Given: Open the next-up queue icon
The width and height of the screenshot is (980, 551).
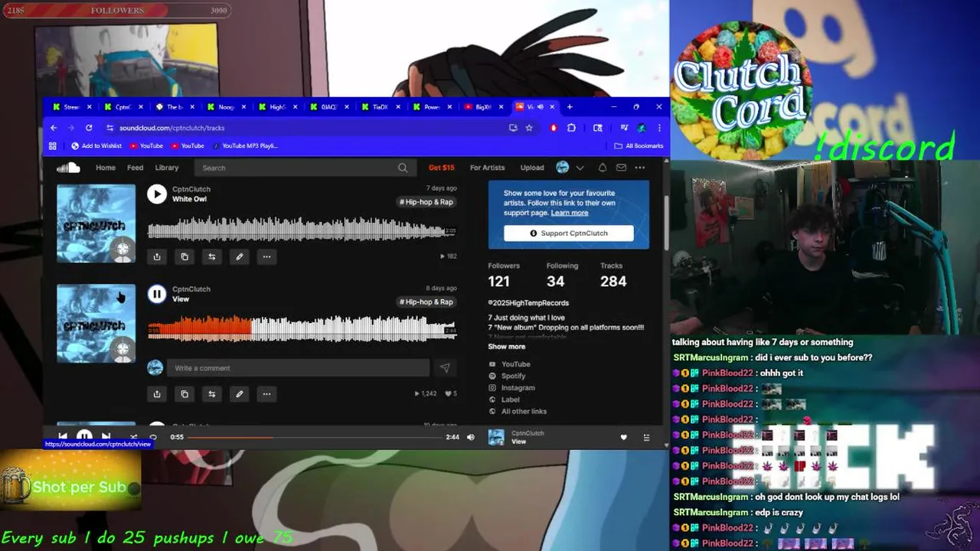Looking at the screenshot, I should tap(646, 437).
